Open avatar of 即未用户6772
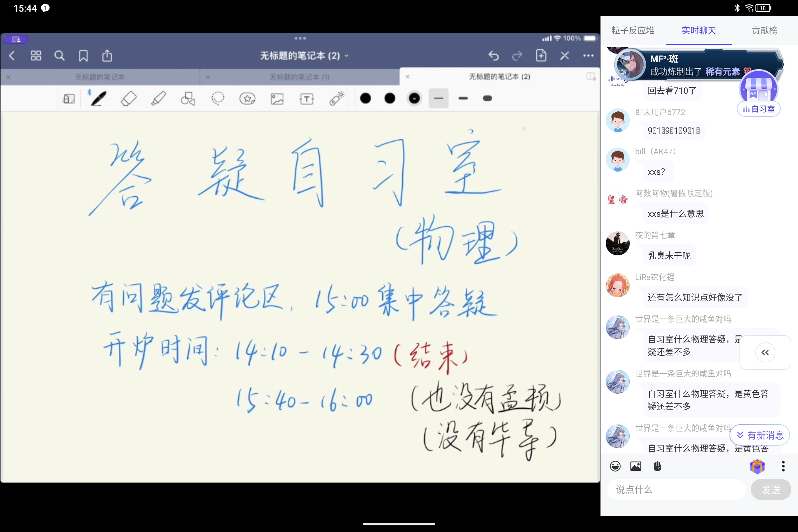Image resolution: width=798 pixels, height=532 pixels. coord(617,120)
